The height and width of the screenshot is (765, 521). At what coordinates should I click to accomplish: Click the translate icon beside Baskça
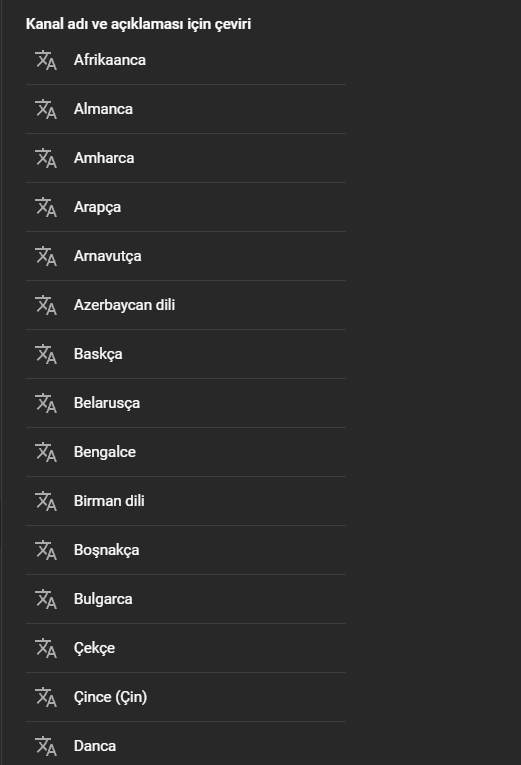(46, 354)
